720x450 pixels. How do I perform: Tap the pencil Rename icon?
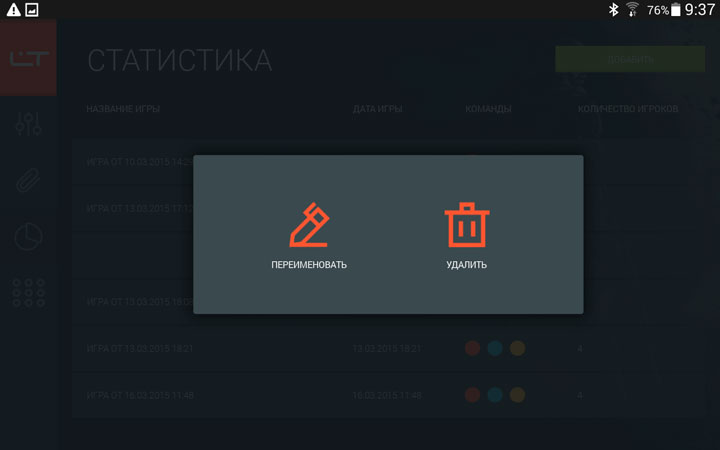point(308,226)
